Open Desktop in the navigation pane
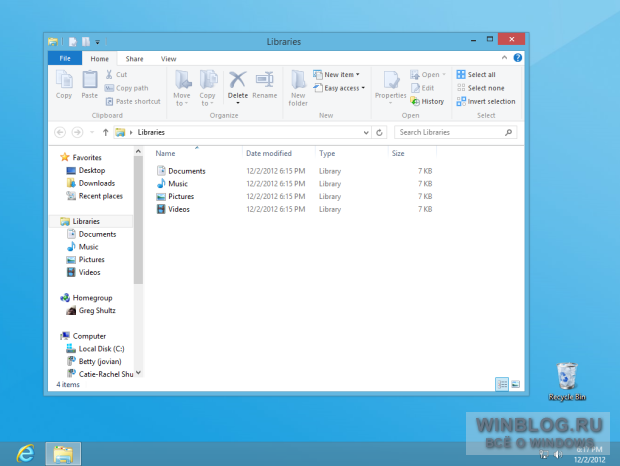Image resolution: width=620 pixels, height=466 pixels. tap(86, 170)
